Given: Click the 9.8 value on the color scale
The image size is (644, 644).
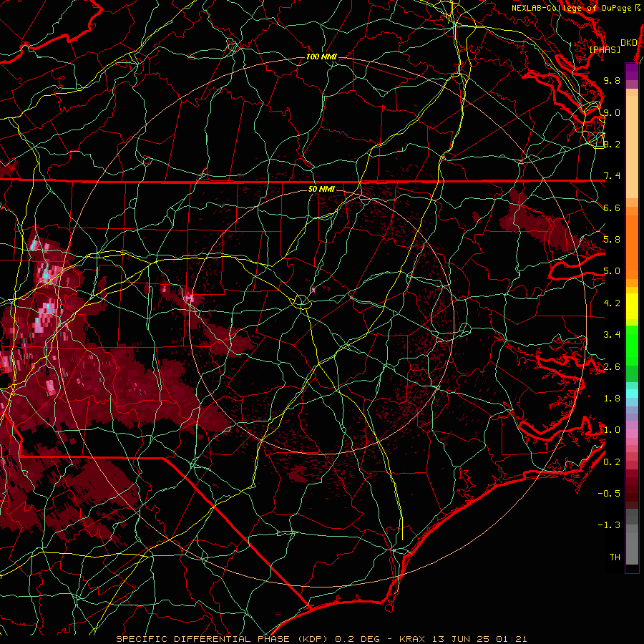Looking at the screenshot, I should 612,80.
